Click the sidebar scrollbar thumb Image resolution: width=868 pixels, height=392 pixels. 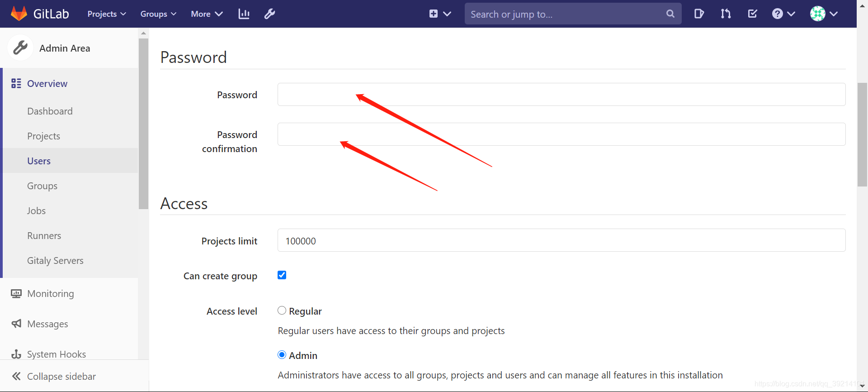point(144,124)
